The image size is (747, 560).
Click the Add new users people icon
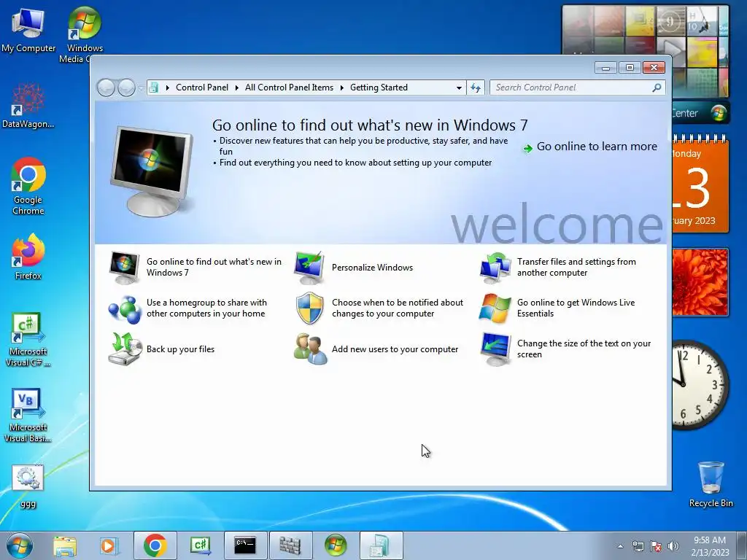coord(310,349)
